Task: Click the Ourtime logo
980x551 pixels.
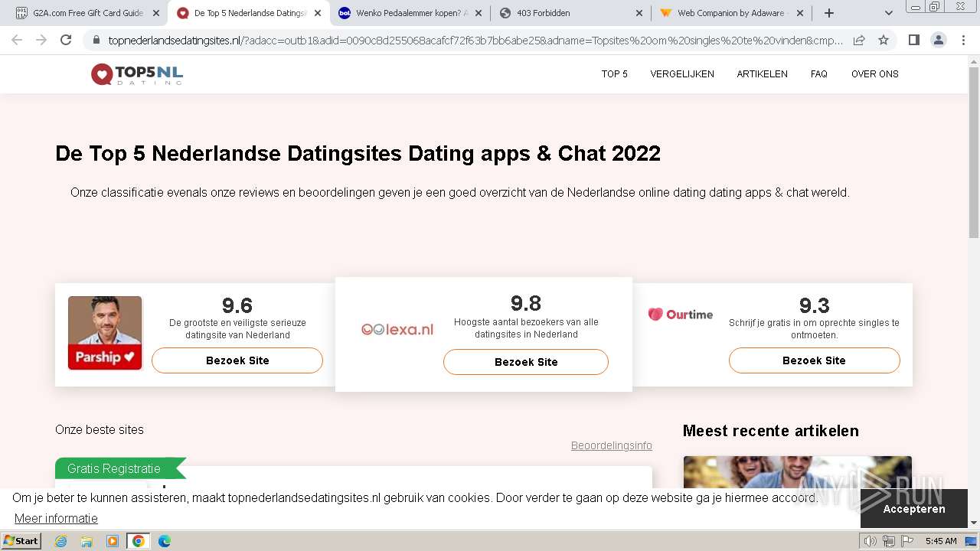Action: (680, 315)
